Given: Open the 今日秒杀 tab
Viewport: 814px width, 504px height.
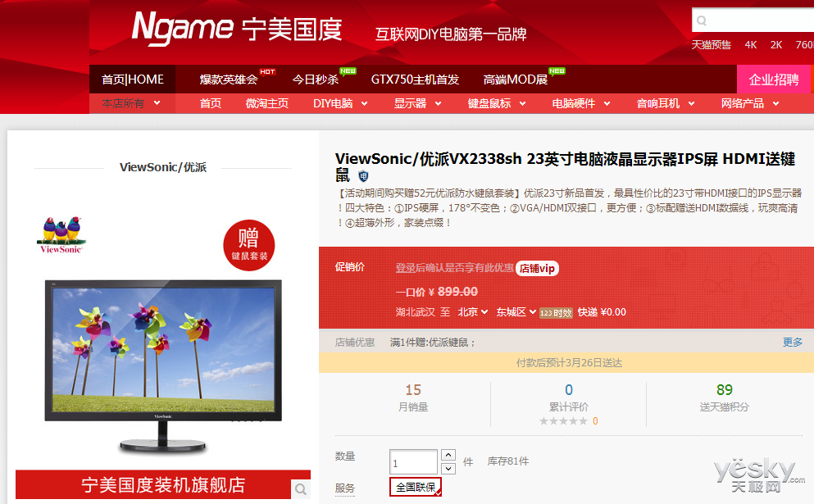Looking at the screenshot, I should click(315, 79).
